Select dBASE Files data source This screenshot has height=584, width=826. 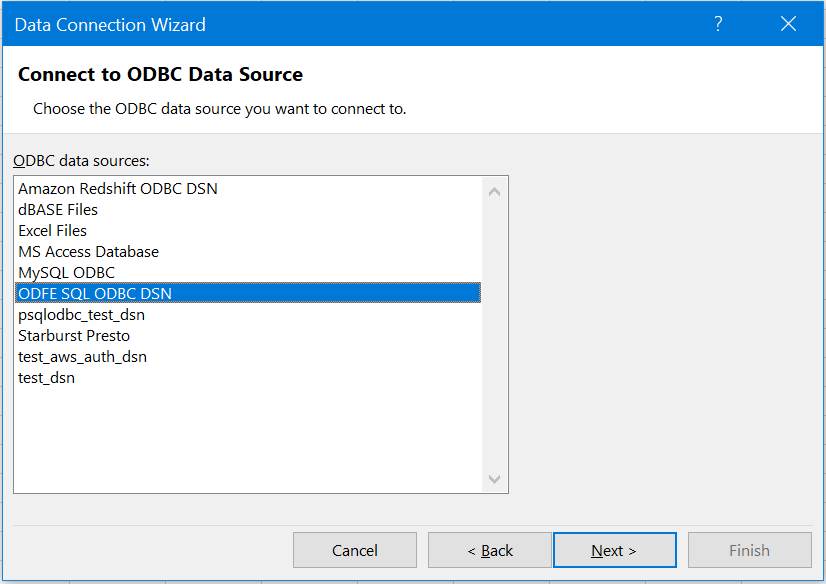click(248, 210)
